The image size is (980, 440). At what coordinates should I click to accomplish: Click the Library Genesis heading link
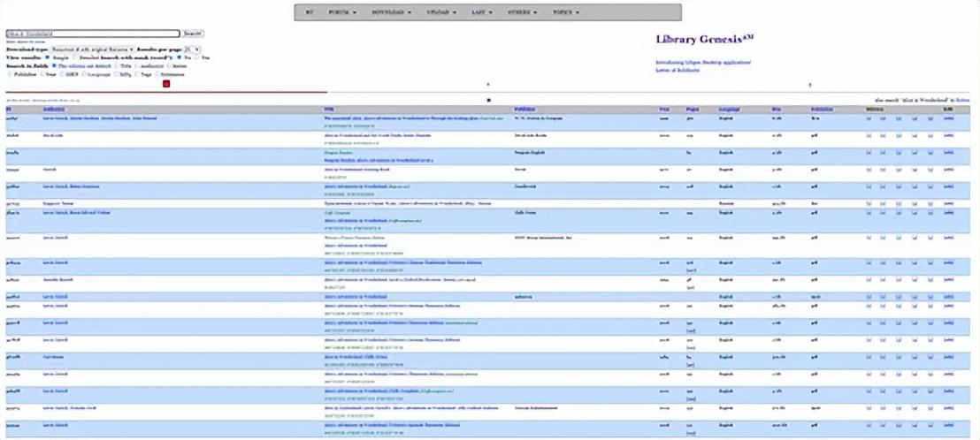click(x=704, y=40)
